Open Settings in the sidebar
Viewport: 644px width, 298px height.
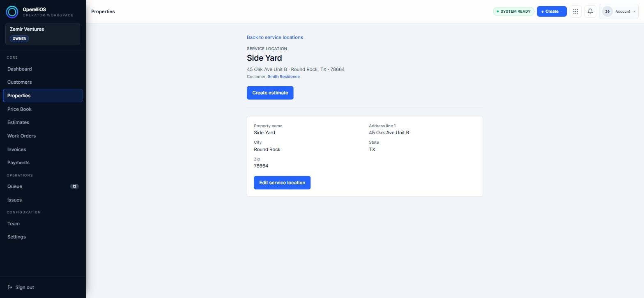tap(43, 237)
